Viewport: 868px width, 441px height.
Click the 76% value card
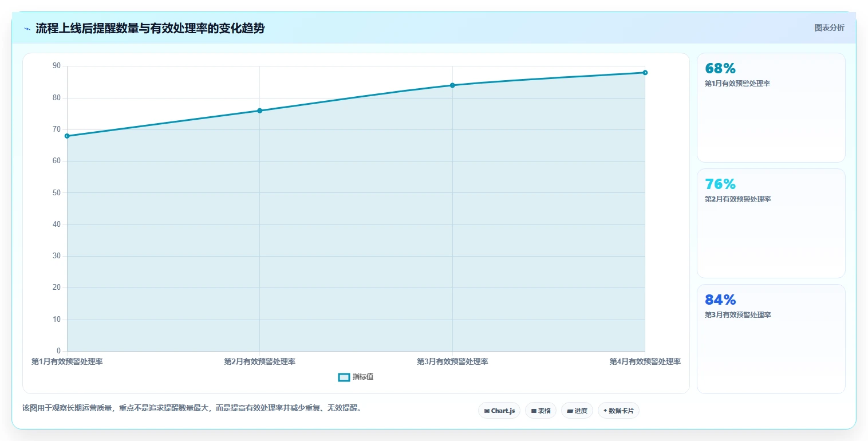pos(771,223)
